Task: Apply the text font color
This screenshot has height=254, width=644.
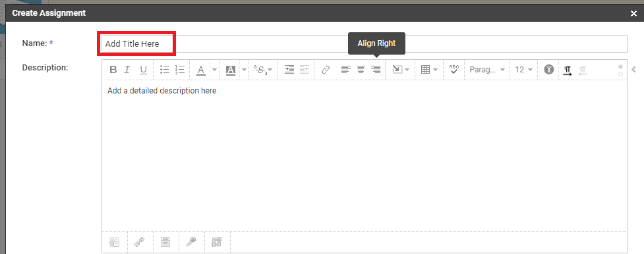Action: coord(201,70)
